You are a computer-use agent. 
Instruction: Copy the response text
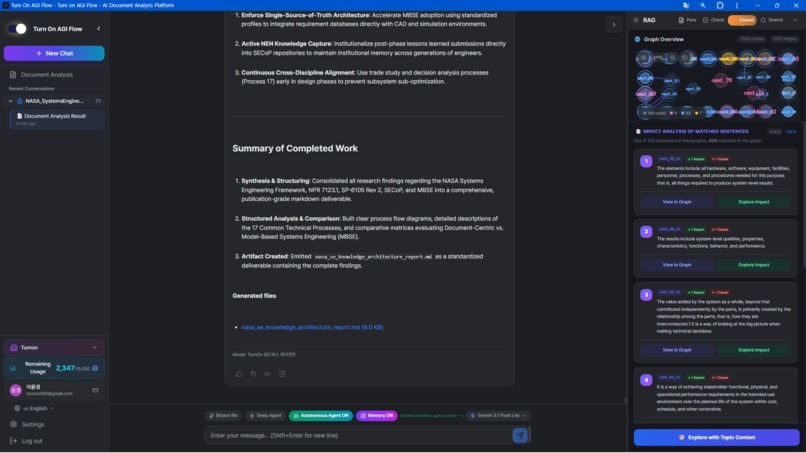pyautogui.click(x=253, y=374)
